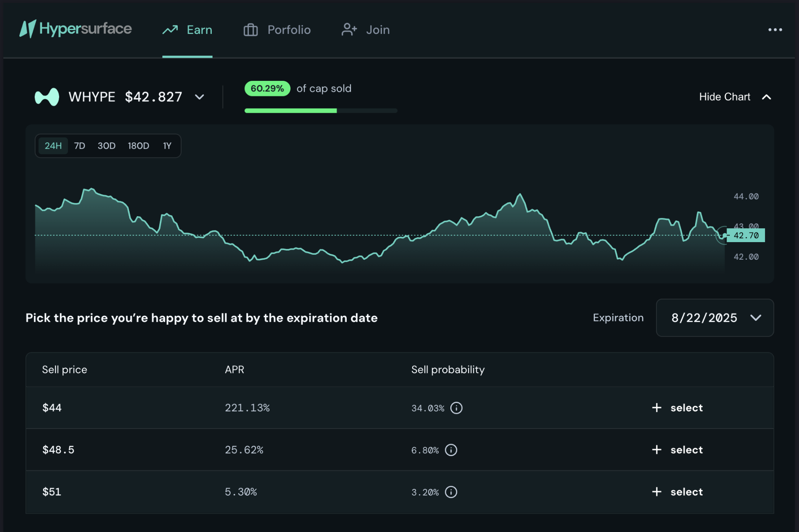Click the $42.827 WHYPE price

pos(153,97)
